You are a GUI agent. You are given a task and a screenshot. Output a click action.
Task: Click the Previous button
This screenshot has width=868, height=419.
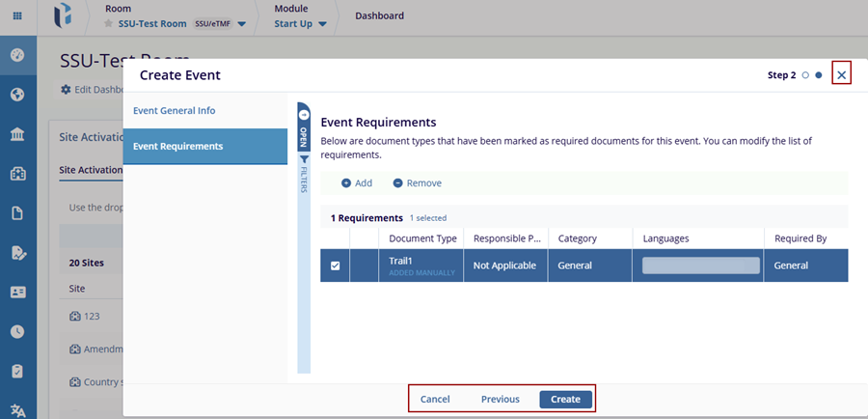[501, 399]
